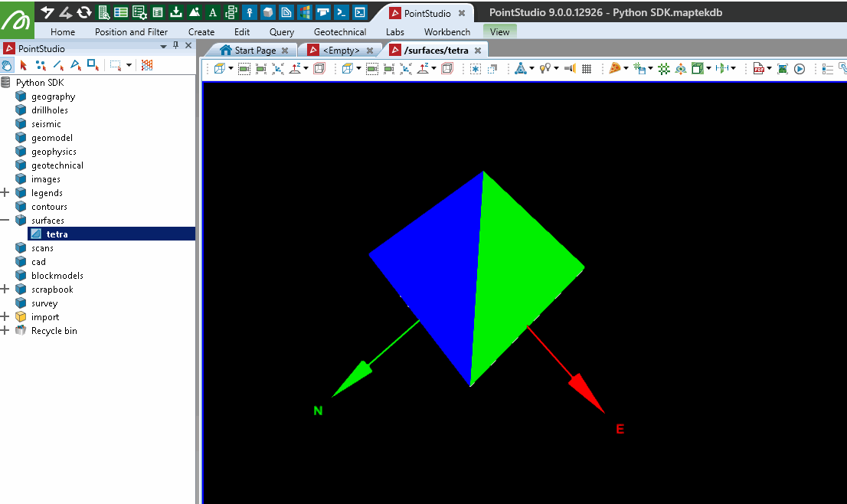Click the screenshot image capture icon
Viewport: 847px width, 504px height.
(x=782, y=68)
